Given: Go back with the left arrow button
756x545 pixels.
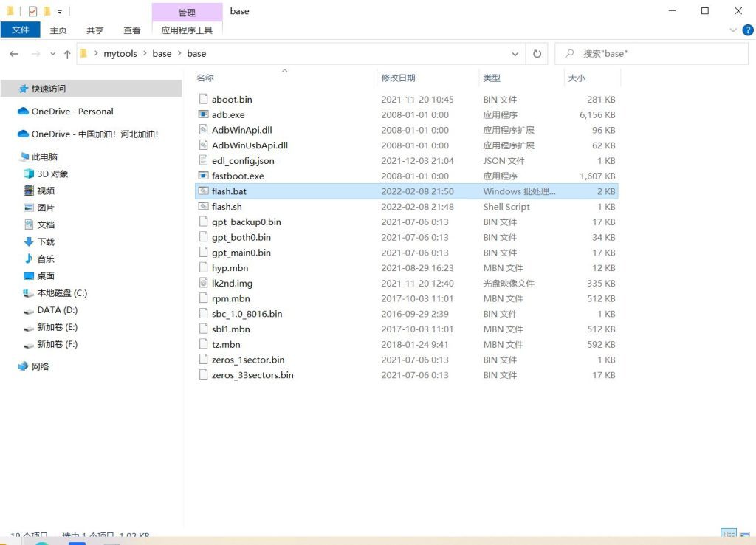Looking at the screenshot, I should tap(14, 53).
